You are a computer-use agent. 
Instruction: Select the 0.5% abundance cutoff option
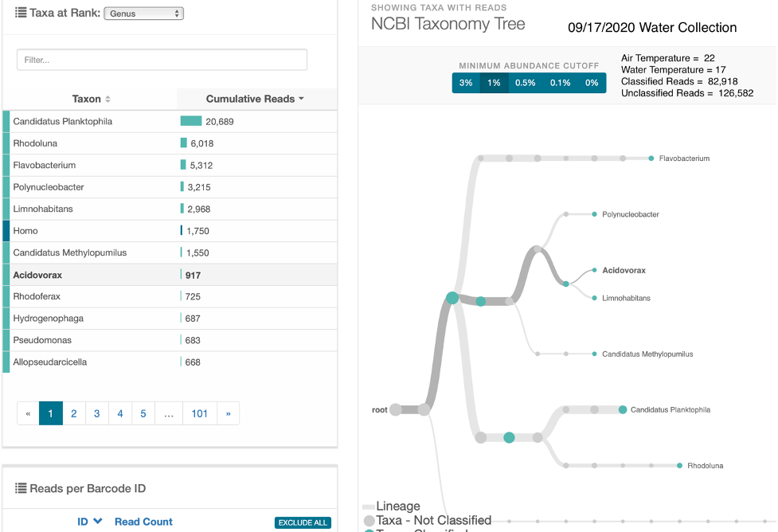point(525,83)
